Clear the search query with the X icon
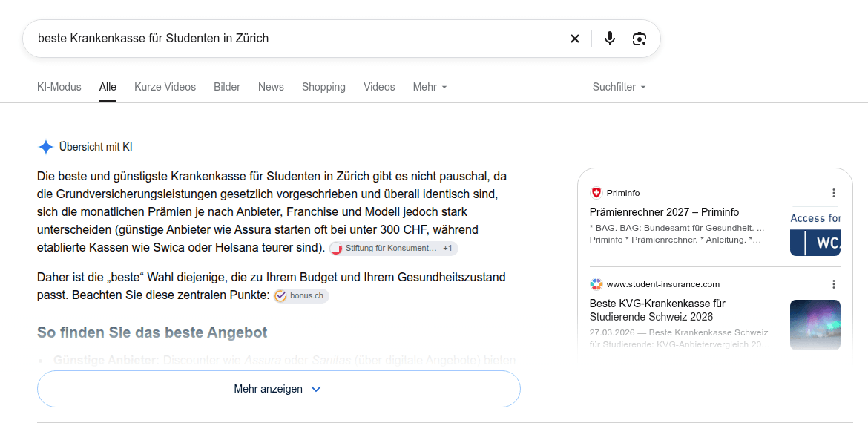This screenshot has height=423, width=868. [x=575, y=39]
